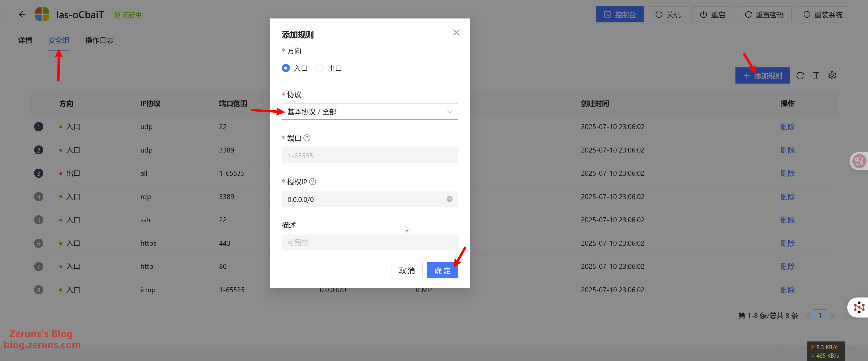Open the table settings gear icon
868x361 pixels.
coord(832,76)
